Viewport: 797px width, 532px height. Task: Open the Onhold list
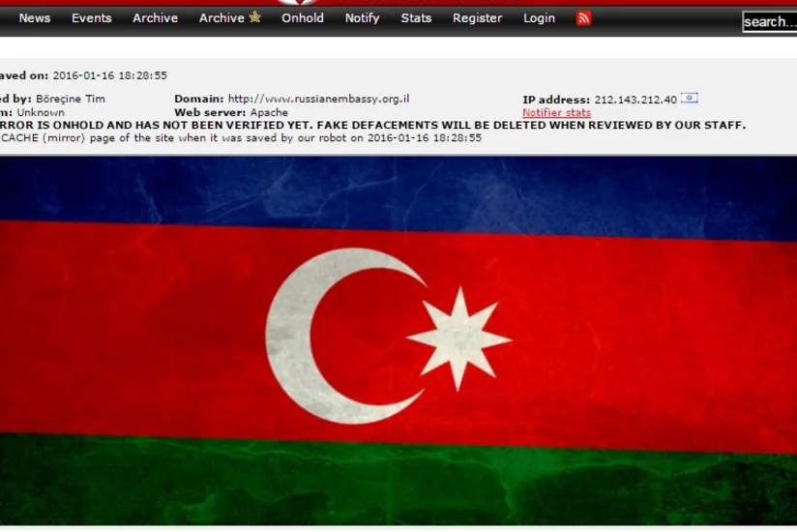303,18
